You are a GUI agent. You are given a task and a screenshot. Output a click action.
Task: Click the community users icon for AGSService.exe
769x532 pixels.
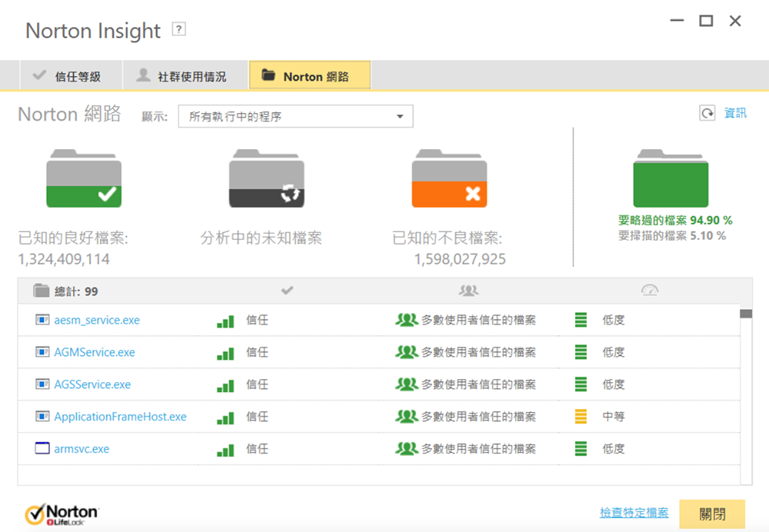407,384
